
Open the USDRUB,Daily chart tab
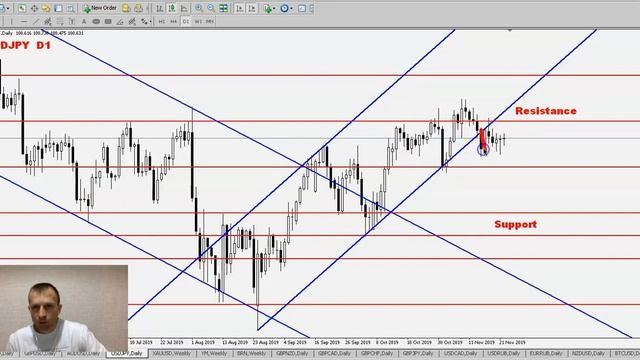click(x=504, y=353)
